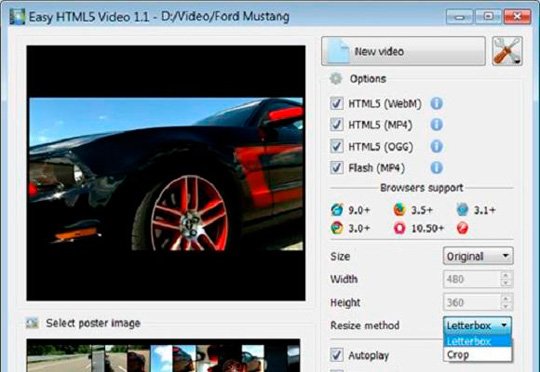The height and width of the screenshot is (372, 540).
Task: Click the New video button
Action: point(403,51)
